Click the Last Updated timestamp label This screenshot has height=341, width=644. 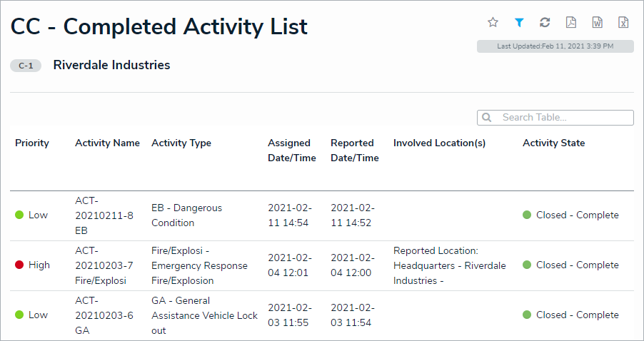[555, 46]
